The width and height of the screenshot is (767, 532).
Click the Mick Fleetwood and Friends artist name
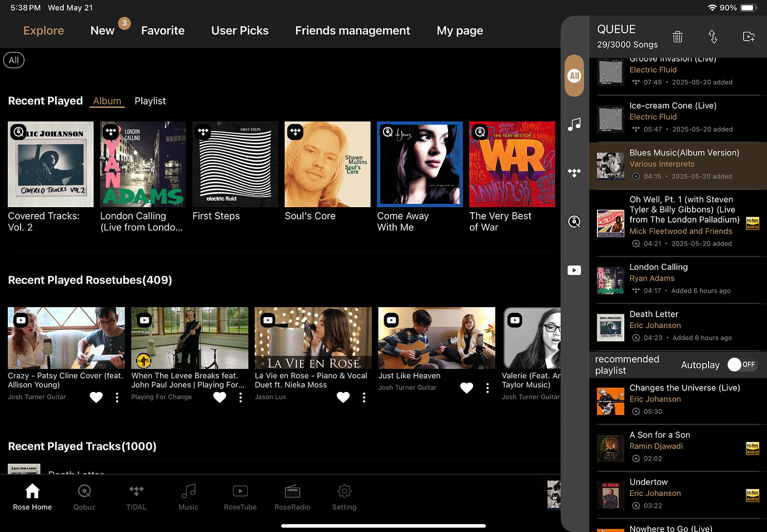click(681, 231)
